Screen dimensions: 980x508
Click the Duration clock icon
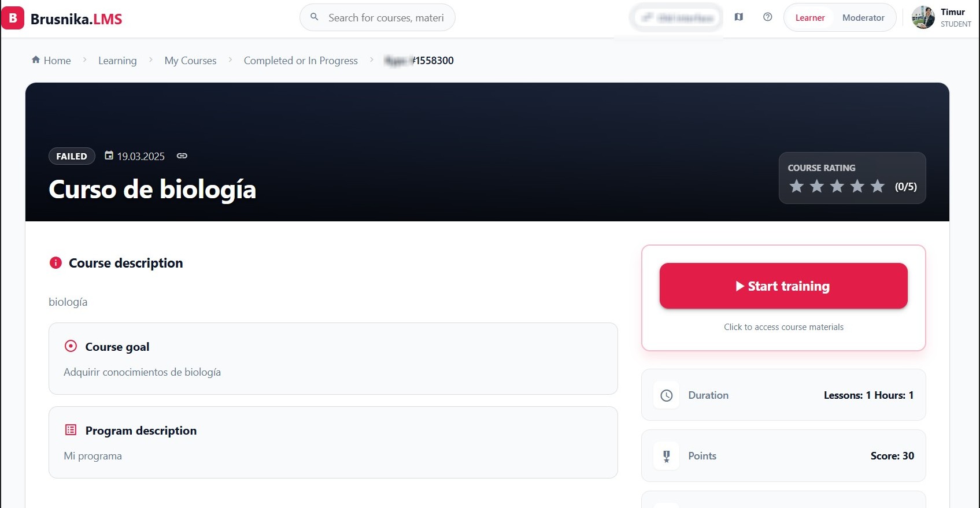[x=666, y=395]
